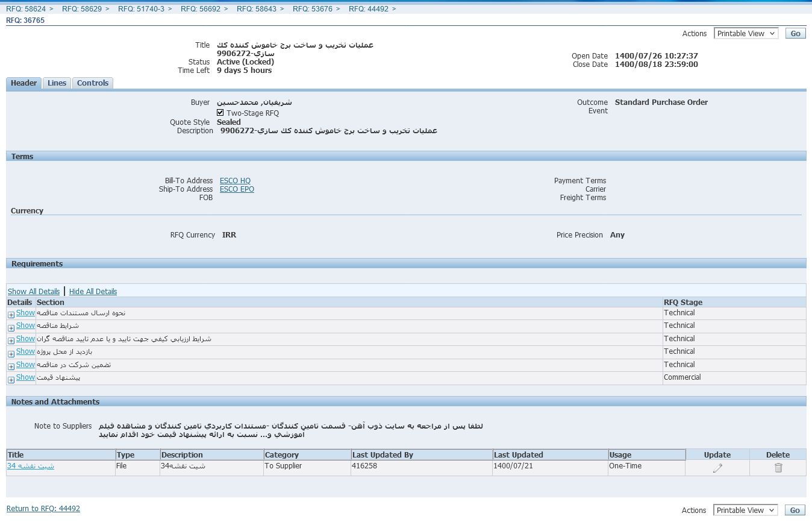Open breadcrumb RFQ: 58643
The width and height of the screenshot is (812, 522).
(x=257, y=9)
